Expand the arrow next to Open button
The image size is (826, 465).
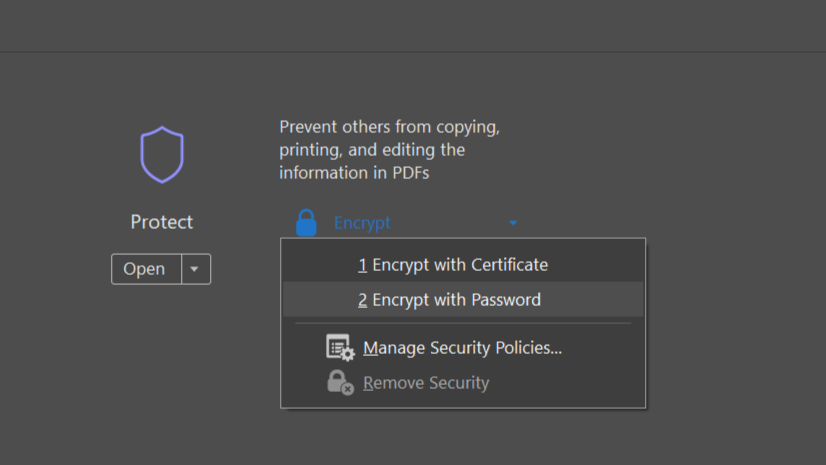tap(195, 269)
